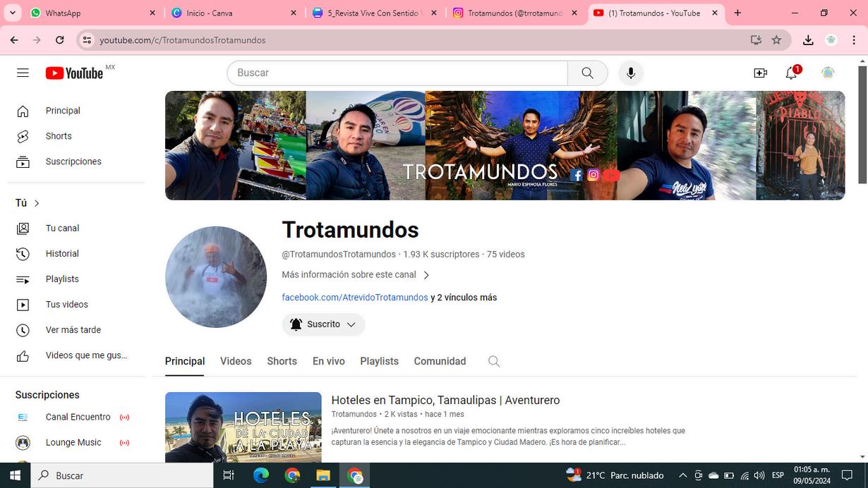Switch to the channel Playlists tab

(379, 361)
